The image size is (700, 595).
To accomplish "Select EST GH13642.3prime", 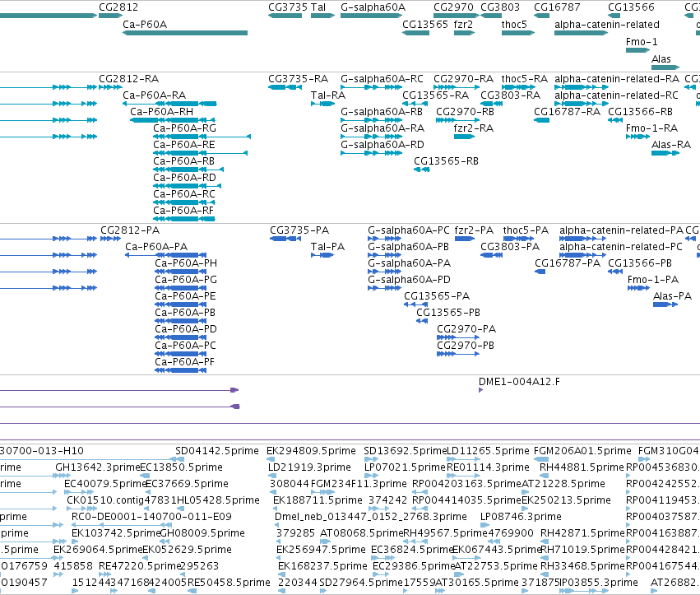I will click(x=98, y=467).
